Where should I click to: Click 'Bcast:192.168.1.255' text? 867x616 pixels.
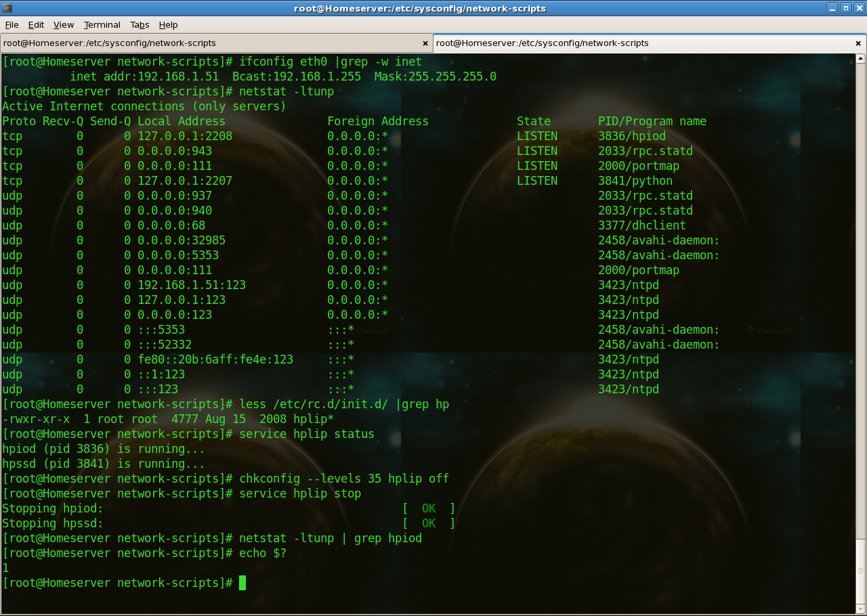[x=297, y=76]
